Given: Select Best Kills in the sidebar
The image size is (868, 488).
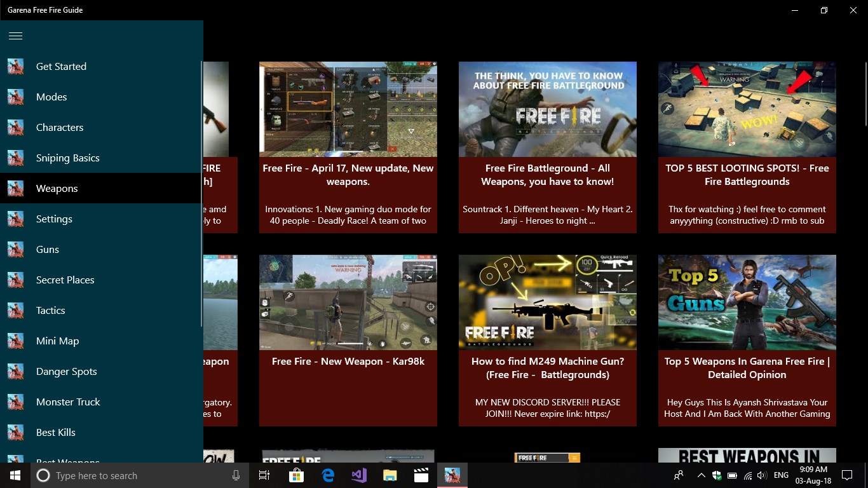Looking at the screenshot, I should tap(100, 432).
